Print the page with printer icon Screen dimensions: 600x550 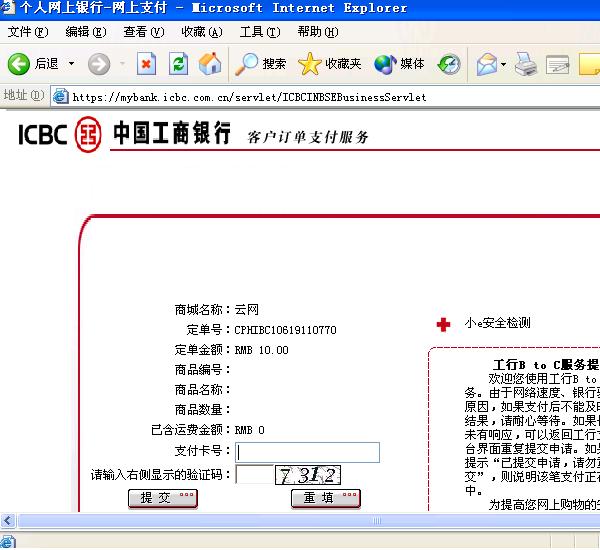click(526, 64)
